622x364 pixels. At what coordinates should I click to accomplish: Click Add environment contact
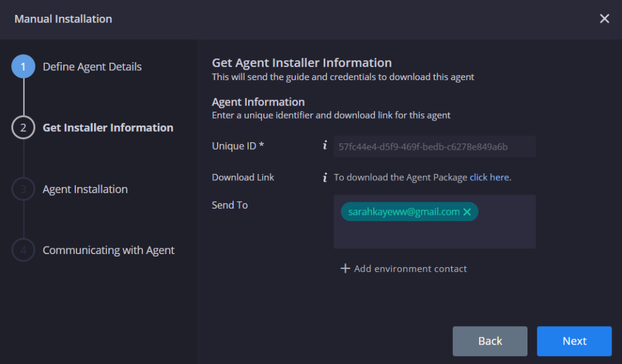click(411, 268)
